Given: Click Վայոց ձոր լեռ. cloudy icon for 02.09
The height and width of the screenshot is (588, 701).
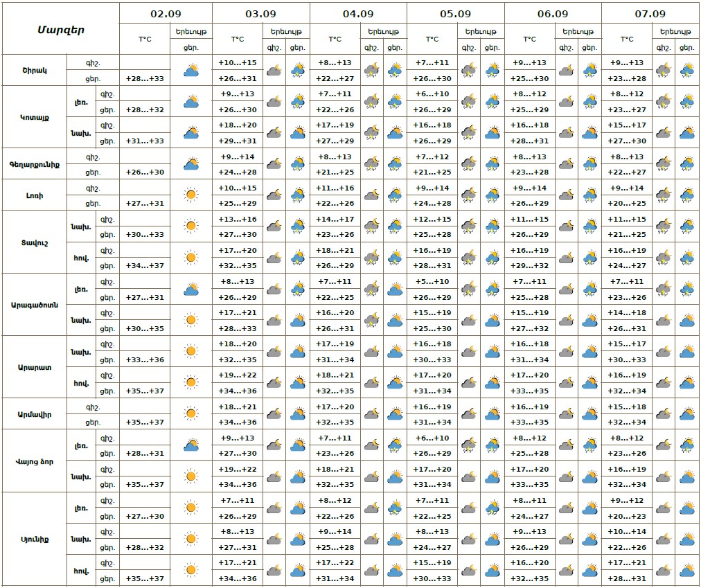Looking at the screenshot, I should click(191, 445).
